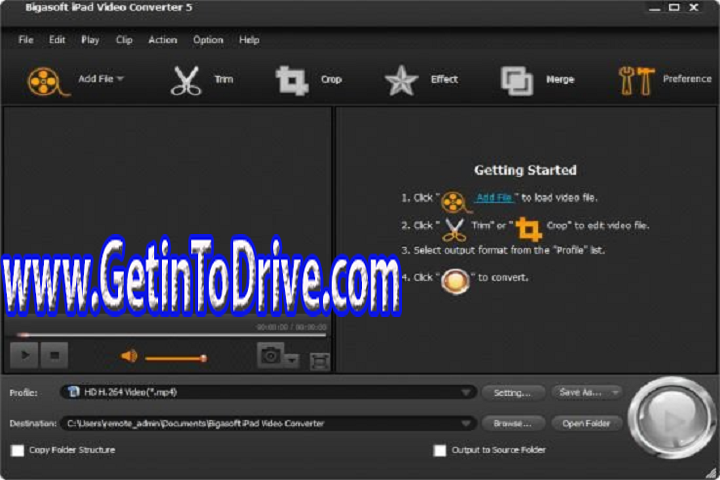Click the film reel icon in Getting Started step 1
The height and width of the screenshot is (480, 720).
(456, 202)
